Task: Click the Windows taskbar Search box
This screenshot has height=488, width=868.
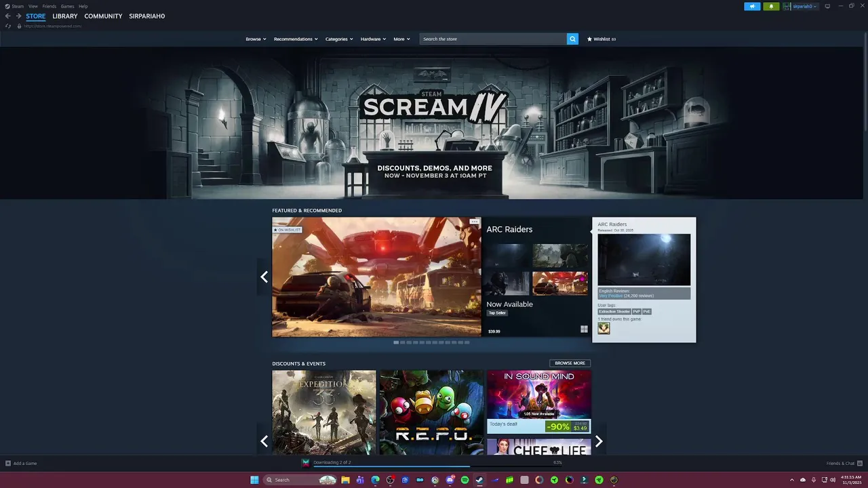Action: pyautogui.click(x=300, y=480)
